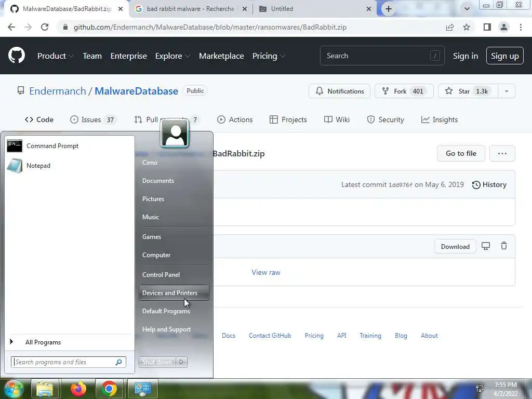Click the open with desktop monitor icon
532x399 pixels.
tap(486, 246)
